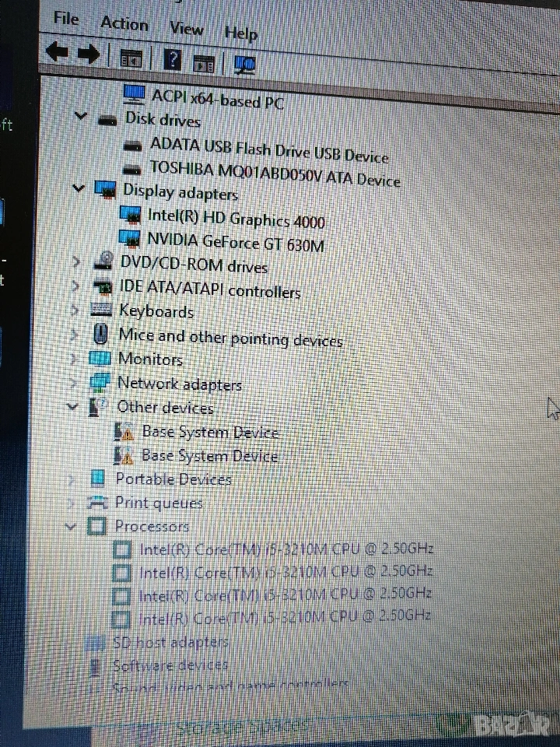The height and width of the screenshot is (747, 560).
Task: Collapse the Disk drives category
Action: [80, 117]
